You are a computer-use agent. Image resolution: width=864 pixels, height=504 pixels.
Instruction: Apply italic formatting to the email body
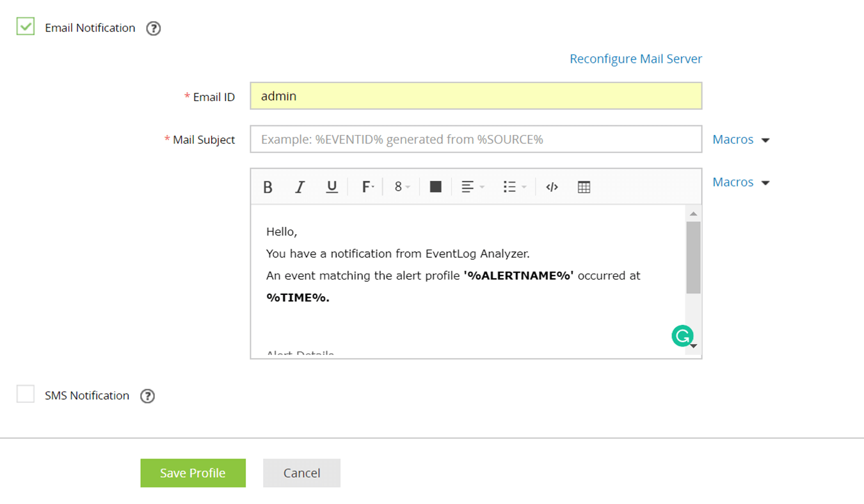pyautogui.click(x=300, y=186)
